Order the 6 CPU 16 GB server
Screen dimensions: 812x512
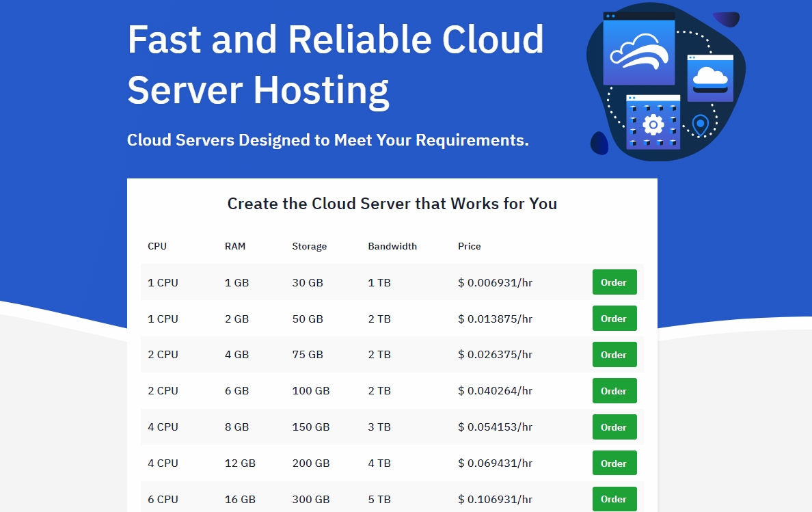coord(614,499)
